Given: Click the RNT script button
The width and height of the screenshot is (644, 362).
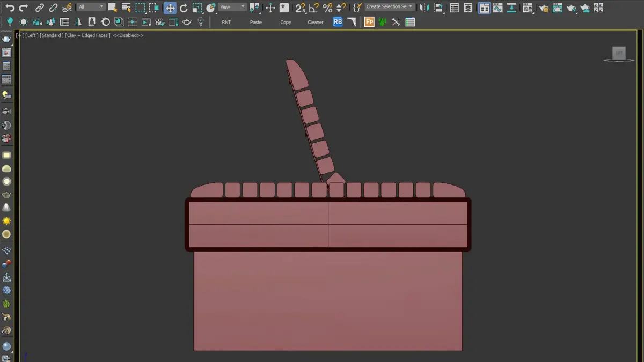Looking at the screenshot, I should tap(226, 22).
